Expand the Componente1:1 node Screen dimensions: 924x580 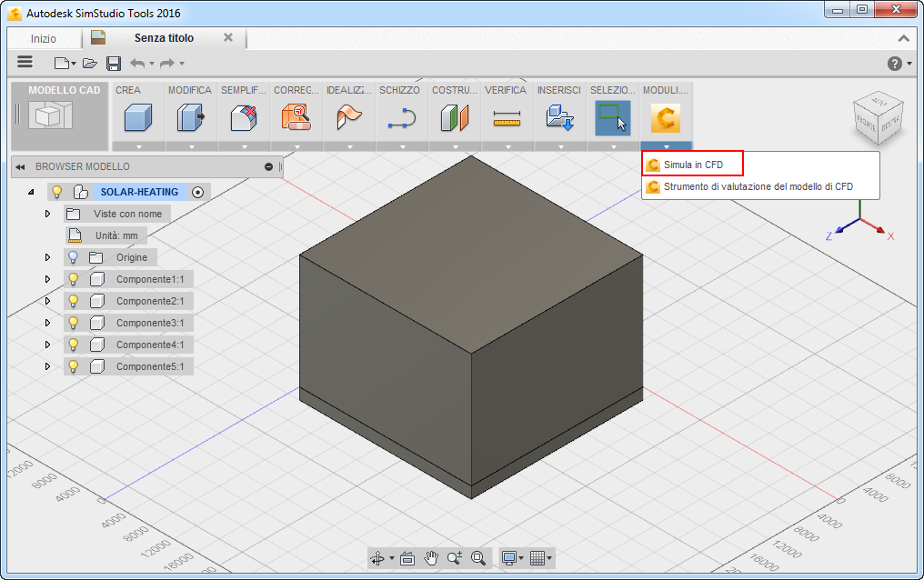47,279
